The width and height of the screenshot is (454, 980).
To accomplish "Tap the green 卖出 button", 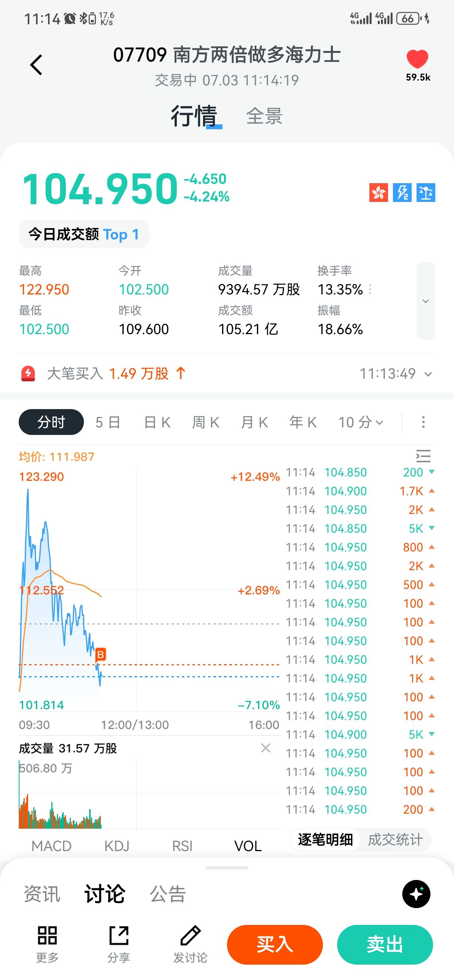I will coord(385,945).
